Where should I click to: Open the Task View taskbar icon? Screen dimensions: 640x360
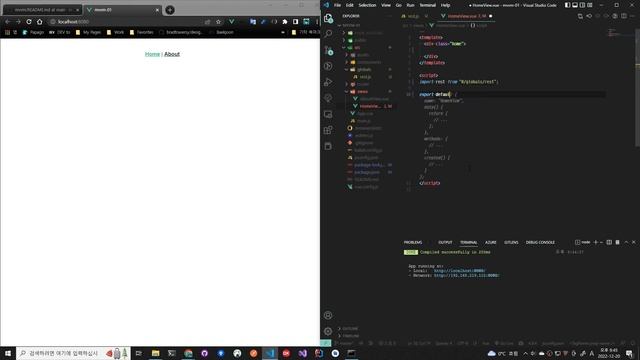pyautogui.click(x=139, y=353)
